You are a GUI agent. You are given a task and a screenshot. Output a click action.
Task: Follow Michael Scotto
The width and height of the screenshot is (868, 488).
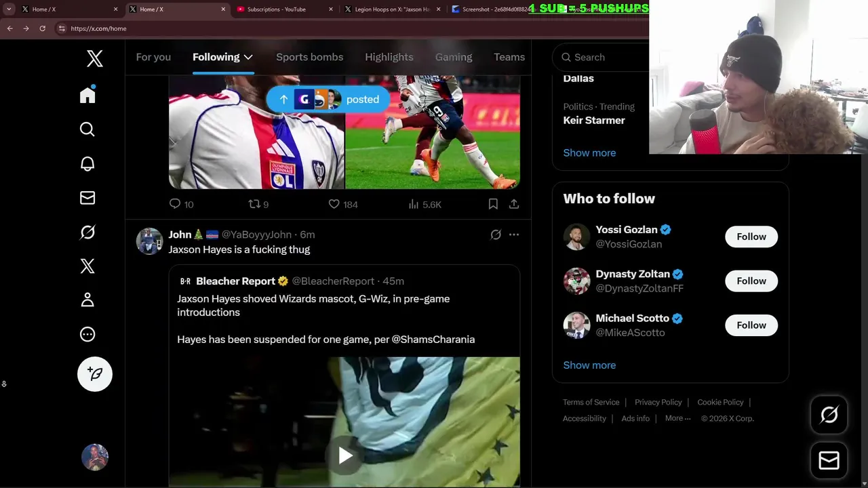(x=751, y=325)
